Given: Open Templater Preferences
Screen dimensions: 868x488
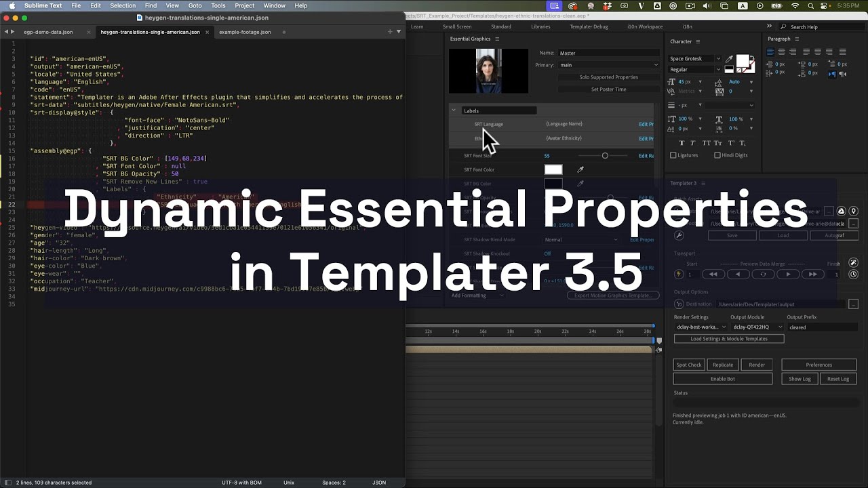Looking at the screenshot, I should tap(819, 365).
